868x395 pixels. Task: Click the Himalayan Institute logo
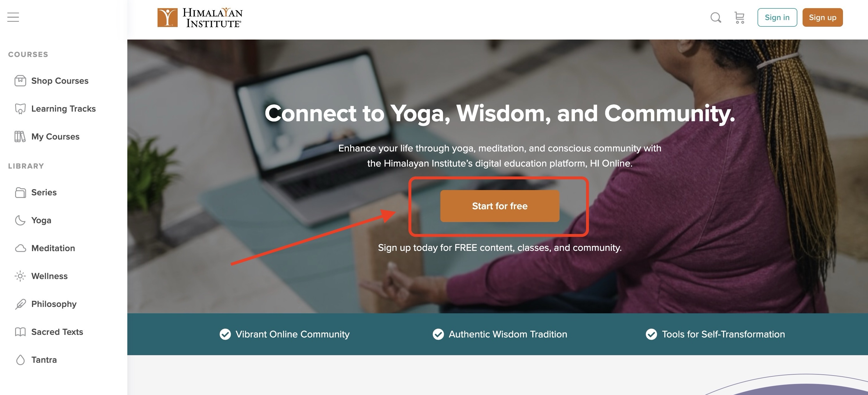(x=200, y=17)
